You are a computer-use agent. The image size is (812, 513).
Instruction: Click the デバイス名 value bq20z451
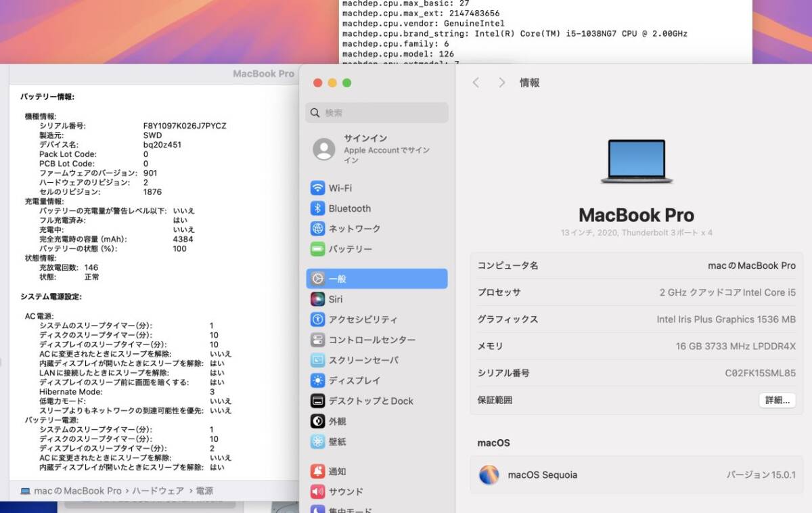click(x=162, y=145)
